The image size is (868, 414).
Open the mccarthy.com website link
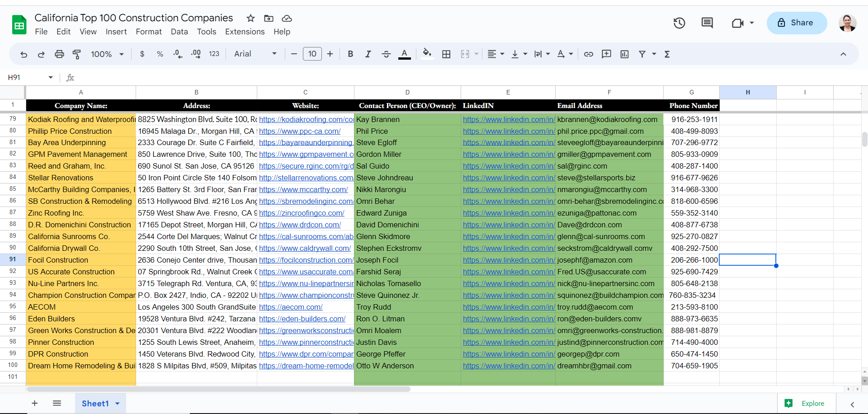(303, 190)
